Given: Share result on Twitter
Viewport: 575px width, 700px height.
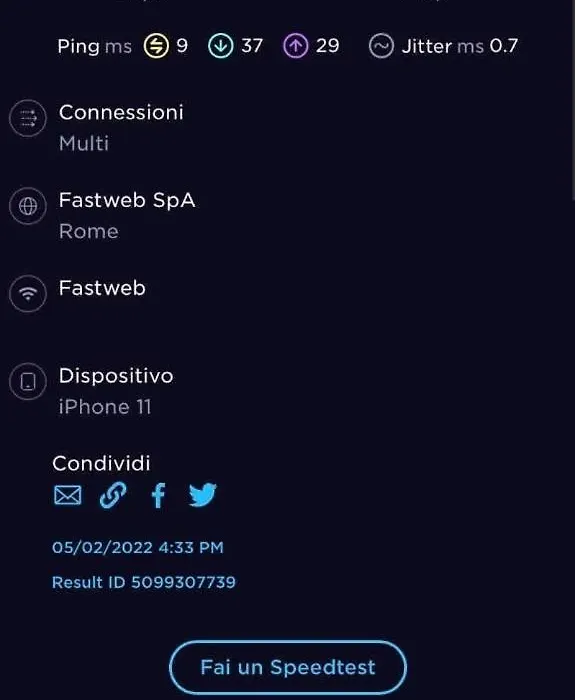Looking at the screenshot, I should click(203, 495).
